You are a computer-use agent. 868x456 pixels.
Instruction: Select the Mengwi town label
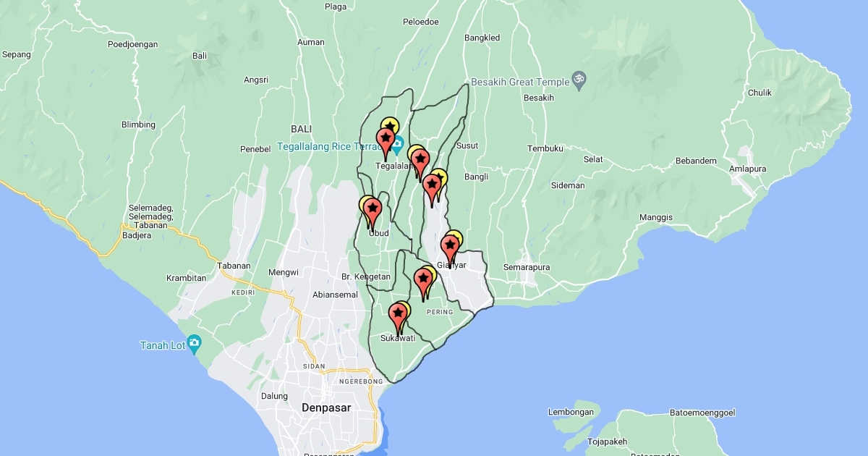pyautogui.click(x=284, y=273)
